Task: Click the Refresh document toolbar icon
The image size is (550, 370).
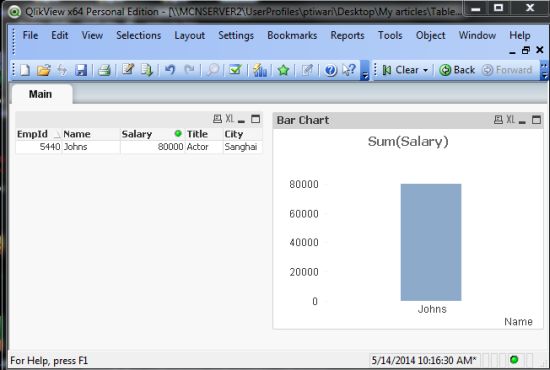Action: pos(62,70)
